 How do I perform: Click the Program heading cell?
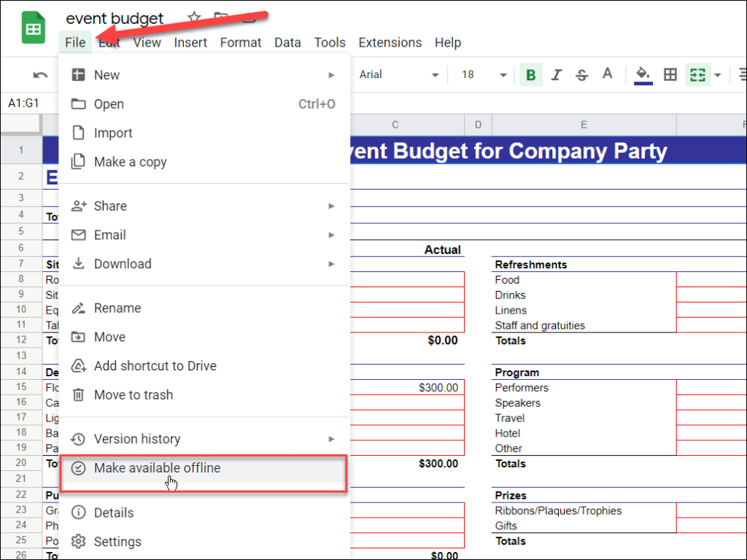(x=584, y=373)
